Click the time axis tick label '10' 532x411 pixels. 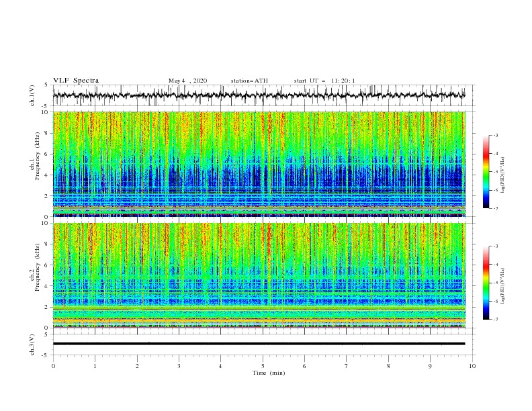(x=472, y=366)
